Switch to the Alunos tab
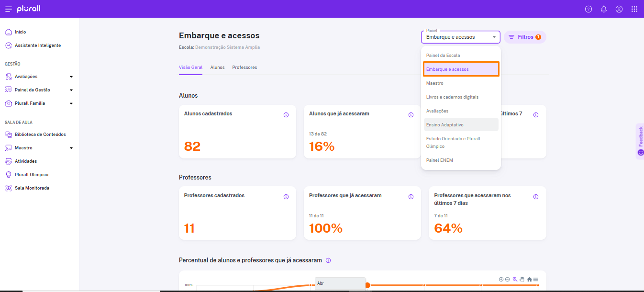 217,67
